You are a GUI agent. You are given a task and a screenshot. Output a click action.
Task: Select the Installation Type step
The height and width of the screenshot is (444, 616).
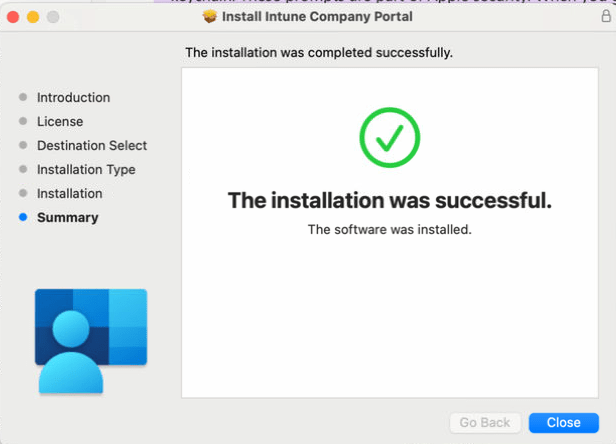coord(86,170)
